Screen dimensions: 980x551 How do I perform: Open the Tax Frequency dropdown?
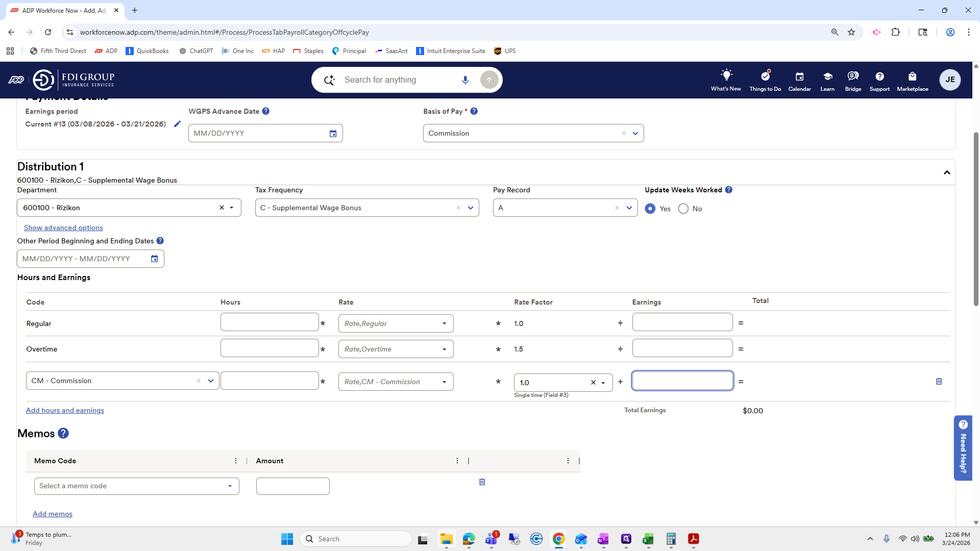point(471,208)
